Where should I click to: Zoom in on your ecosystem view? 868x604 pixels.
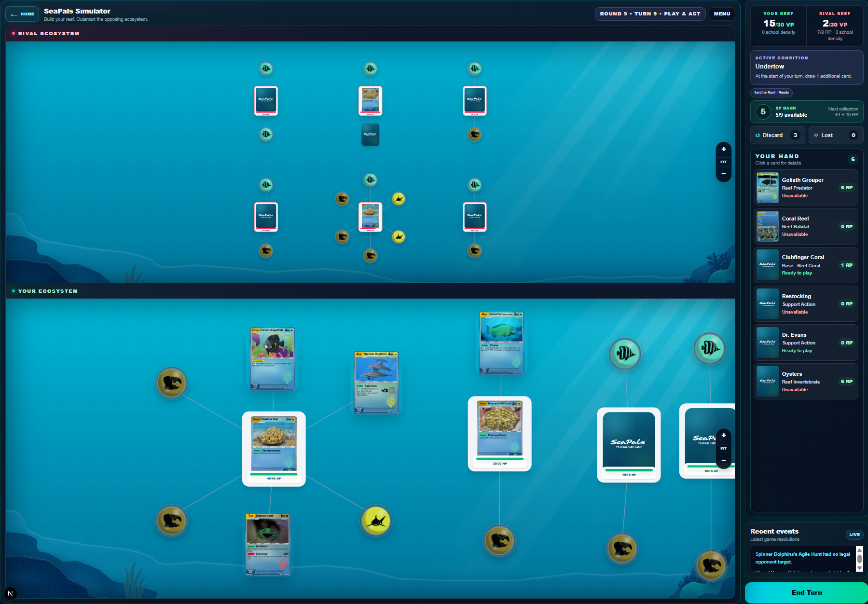(723, 436)
